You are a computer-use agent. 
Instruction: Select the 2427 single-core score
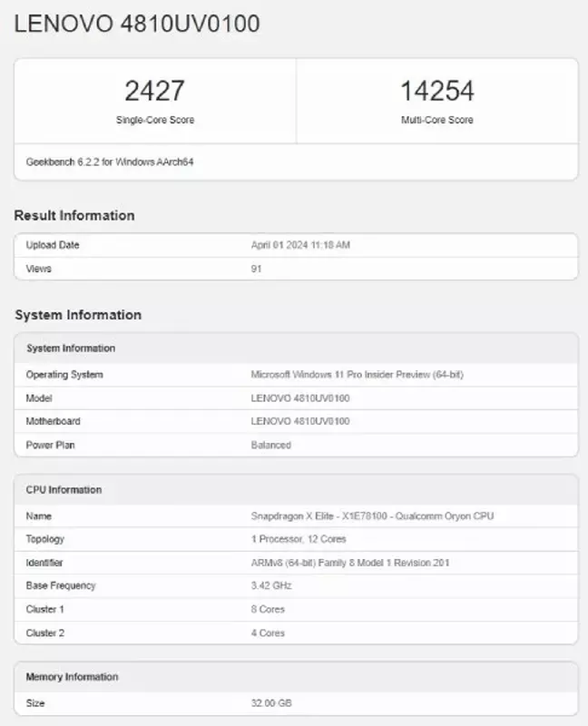click(x=154, y=91)
